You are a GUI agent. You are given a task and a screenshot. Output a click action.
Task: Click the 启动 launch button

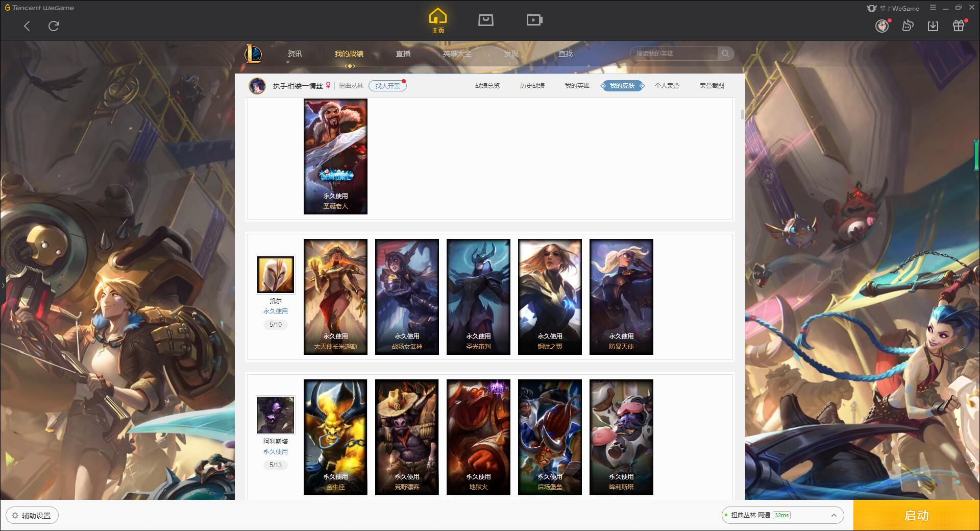coord(916,515)
